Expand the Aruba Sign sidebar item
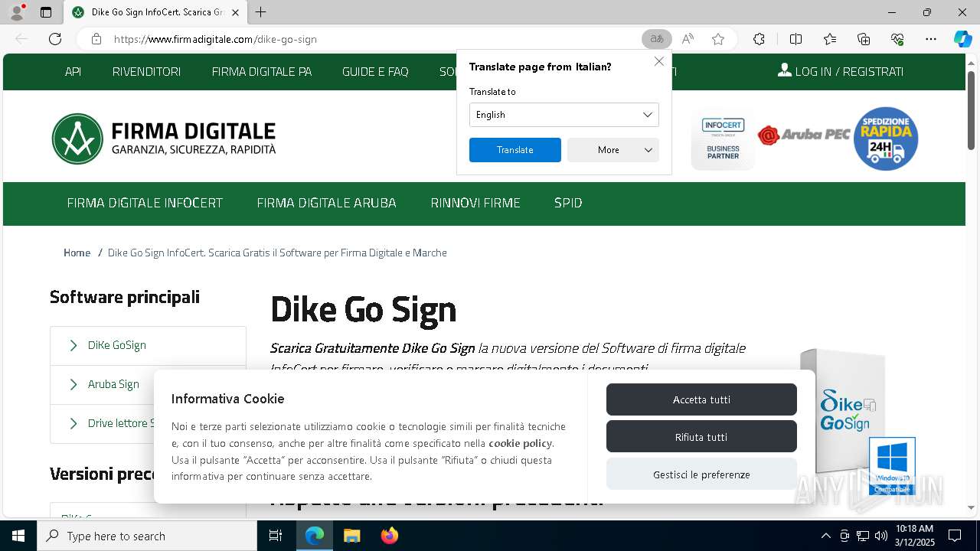The height and width of the screenshot is (551, 980). point(148,384)
